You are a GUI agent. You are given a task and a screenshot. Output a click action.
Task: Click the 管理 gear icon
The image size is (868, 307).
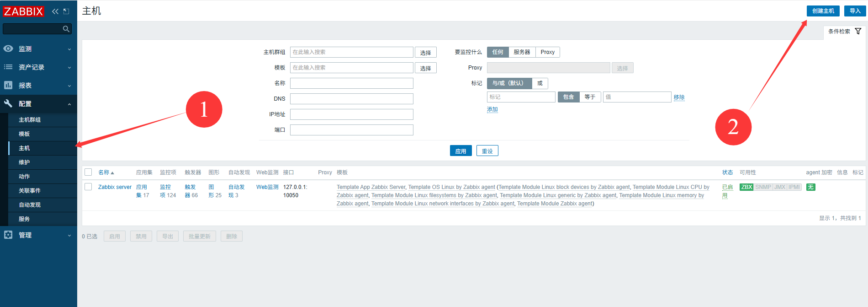point(8,235)
